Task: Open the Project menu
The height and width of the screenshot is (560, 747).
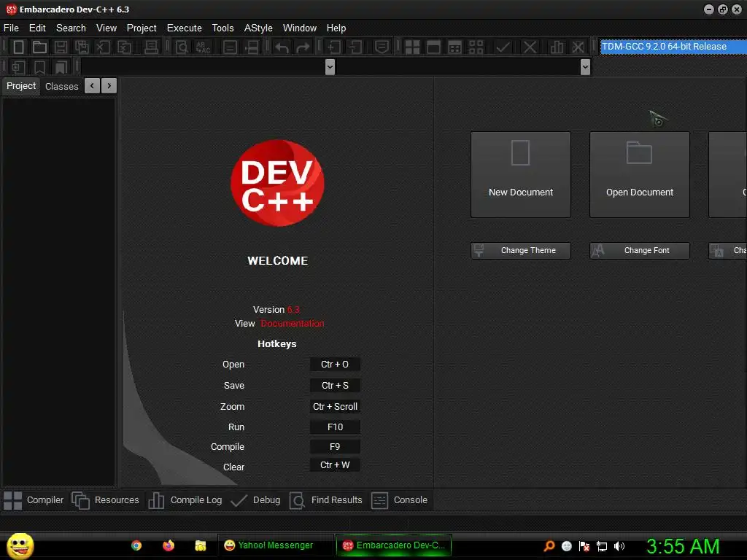Action: point(142,28)
